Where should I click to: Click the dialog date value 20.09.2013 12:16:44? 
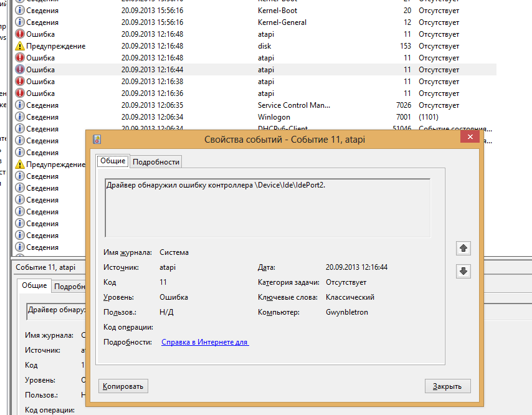pos(356,267)
